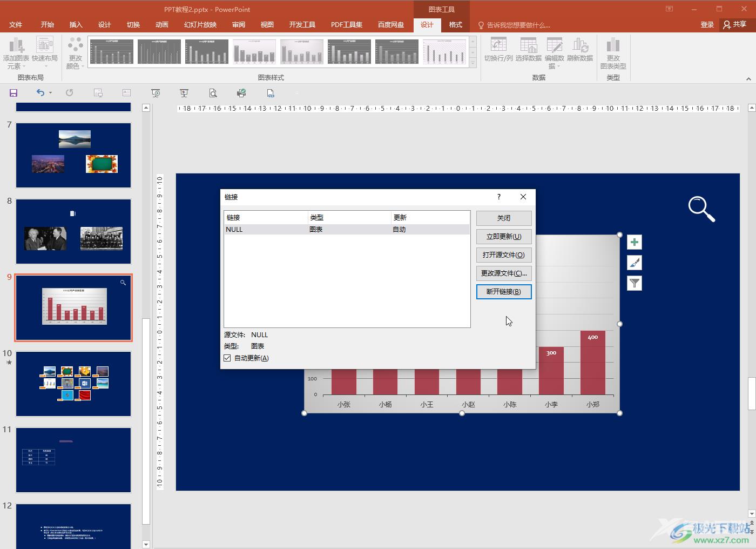Click the ribbon display options icon in title bar
The width and height of the screenshot is (756, 549).
[x=669, y=9]
